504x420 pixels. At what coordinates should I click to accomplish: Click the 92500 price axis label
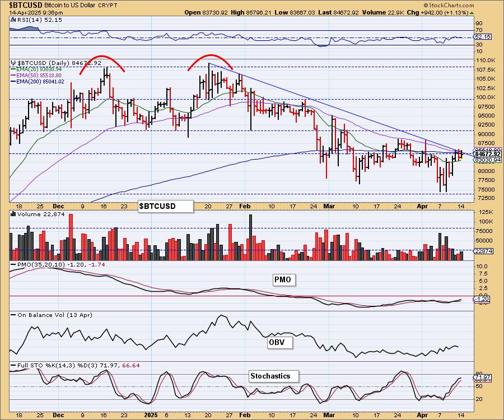(x=485, y=125)
